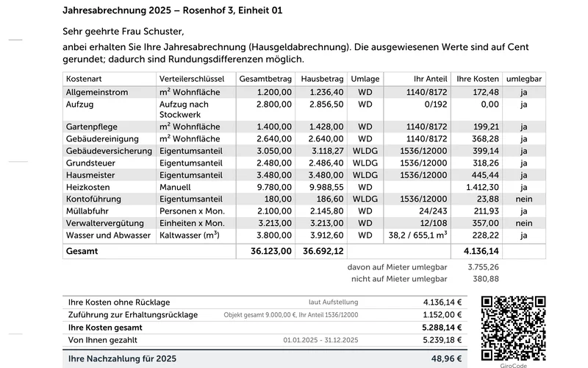Click the 'Gesamtbetrag' column header
The width and height of the screenshot is (588, 368).
pyautogui.click(x=265, y=79)
